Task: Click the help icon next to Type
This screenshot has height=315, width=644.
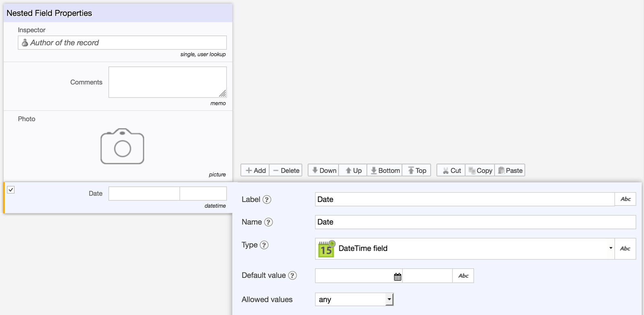Action: click(x=264, y=245)
